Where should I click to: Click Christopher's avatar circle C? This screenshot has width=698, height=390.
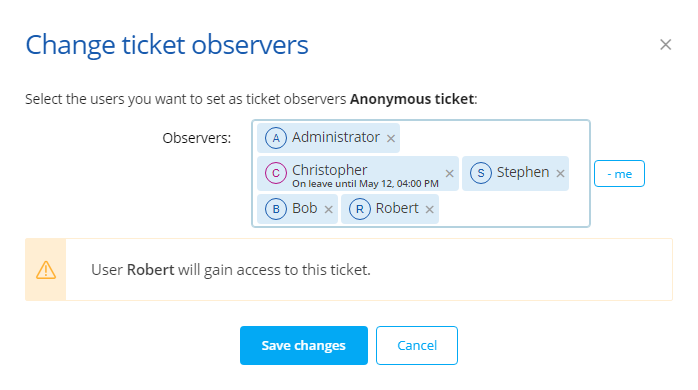(276, 173)
